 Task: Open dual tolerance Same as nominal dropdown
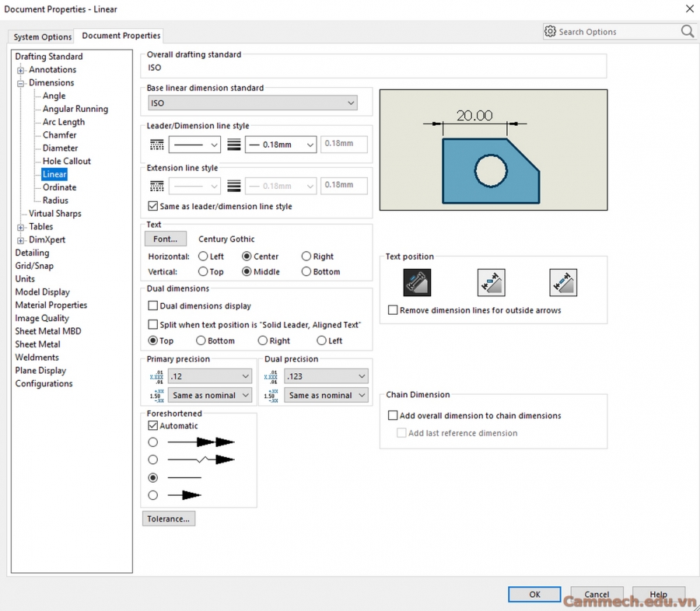(x=326, y=395)
